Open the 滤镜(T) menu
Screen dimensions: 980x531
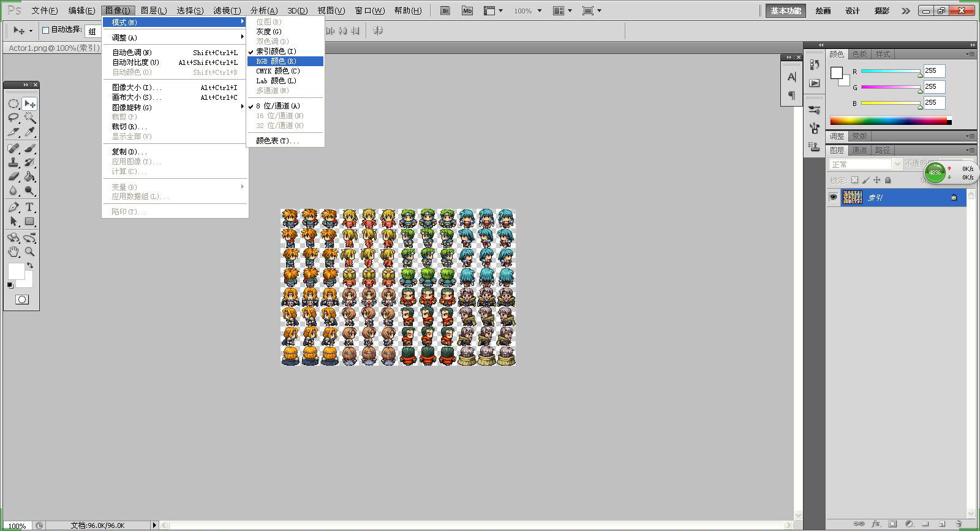click(x=227, y=10)
